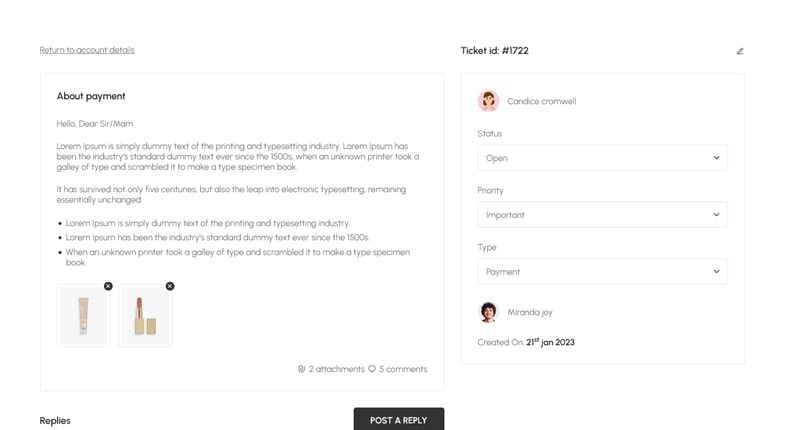The width and height of the screenshot is (785, 430).
Task: Remove the first attachment with its X icon
Action: pyautogui.click(x=109, y=286)
